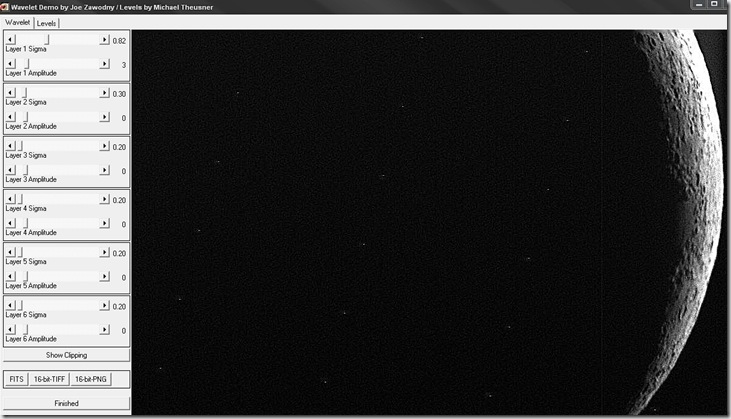Click the Layer 2 Sigma value 0.30
This screenshot has width=731, height=419.
click(119, 94)
